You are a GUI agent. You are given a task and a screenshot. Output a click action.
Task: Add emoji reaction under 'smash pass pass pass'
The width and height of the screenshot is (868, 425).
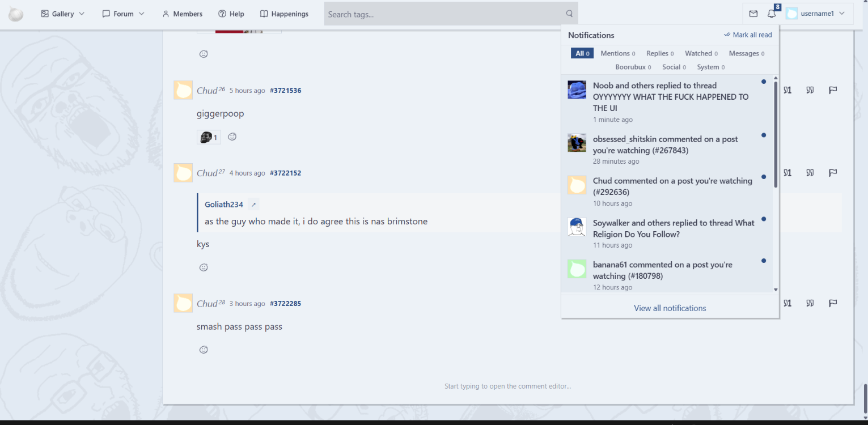click(204, 350)
